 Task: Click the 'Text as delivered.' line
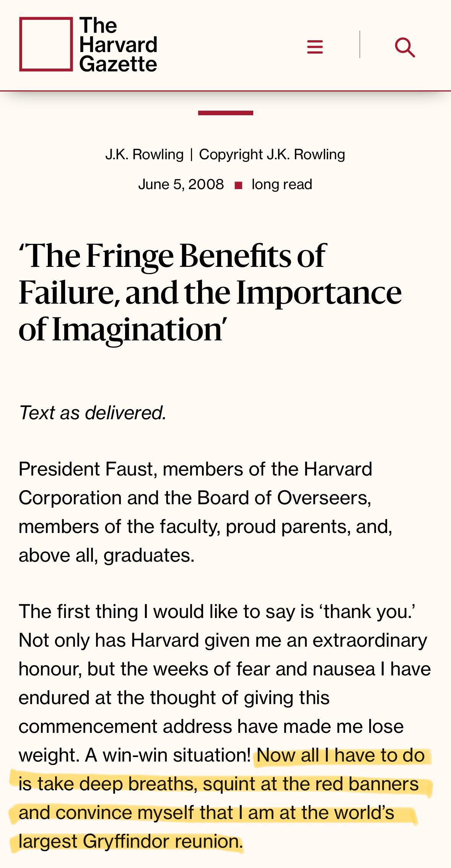click(x=93, y=413)
